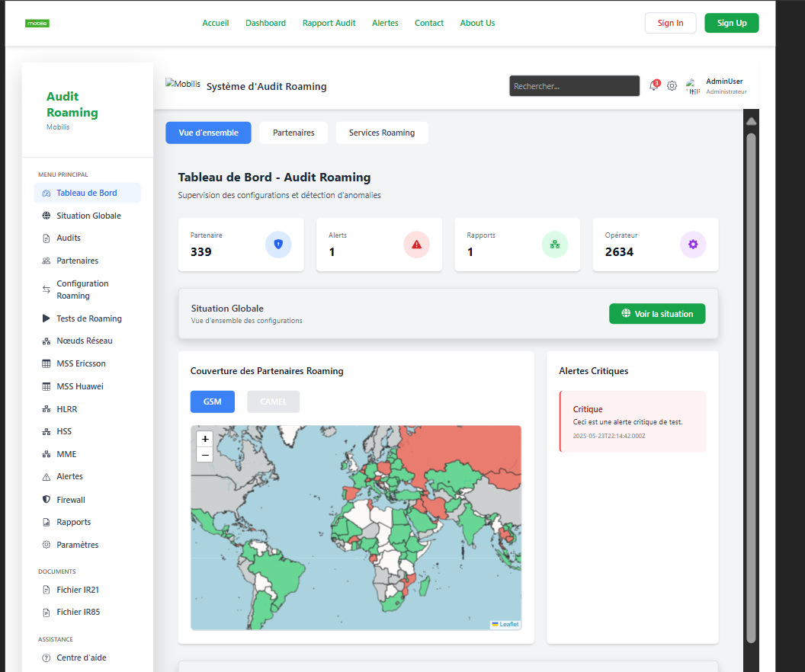Switch to the Partenaires tab
The height and width of the screenshot is (672, 805).
click(293, 133)
